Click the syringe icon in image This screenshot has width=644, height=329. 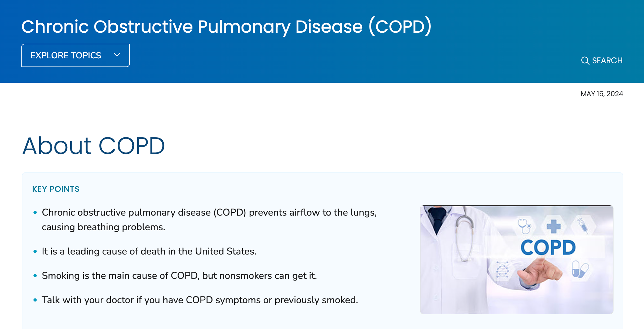[x=583, y=226]
